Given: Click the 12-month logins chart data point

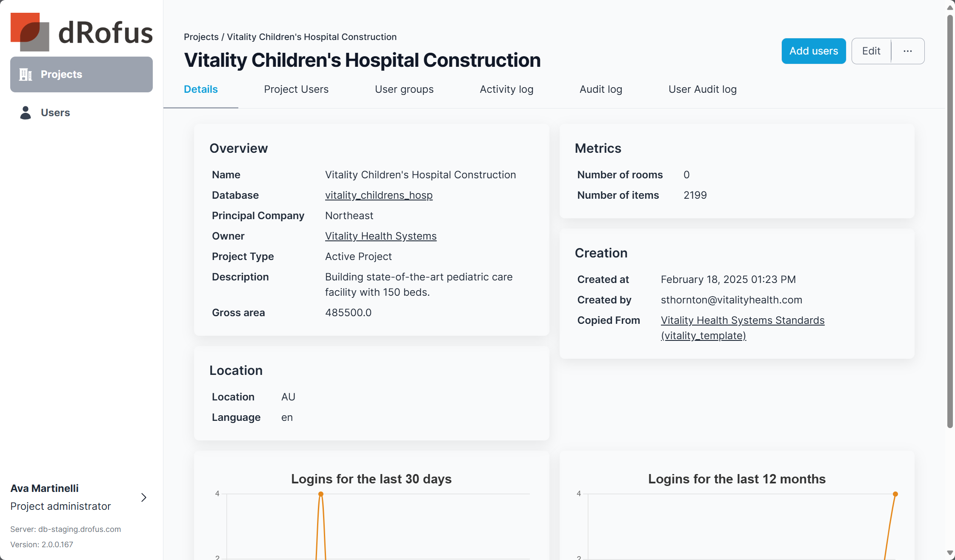Looking at the screenshot, I should tap(895, 494).
